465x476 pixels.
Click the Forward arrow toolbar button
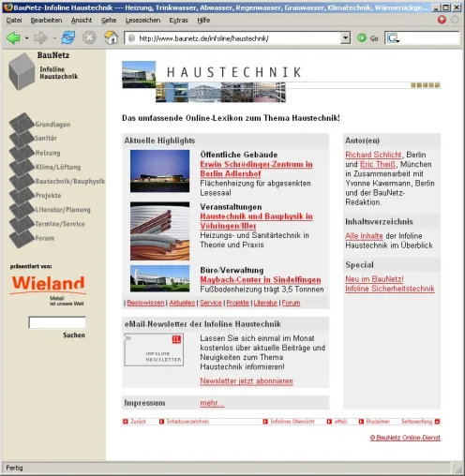[40, 38]
